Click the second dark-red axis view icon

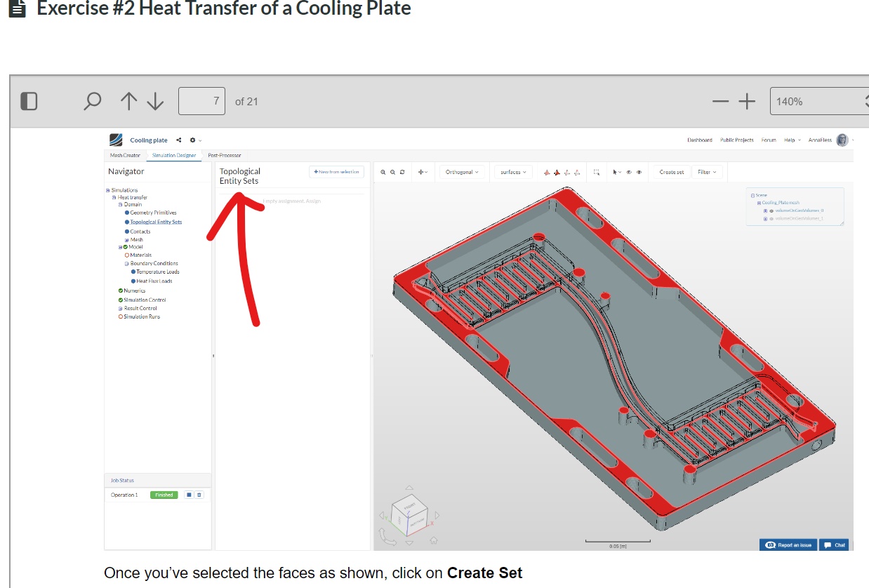[557, 172]
